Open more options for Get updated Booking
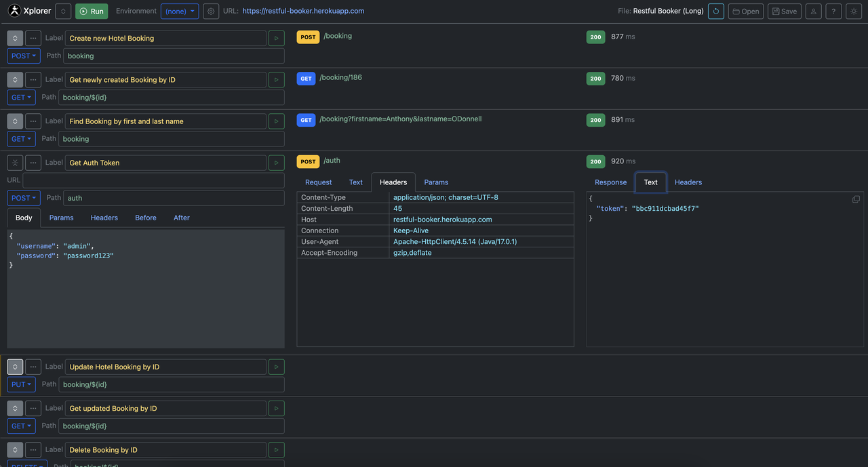868x467 pixels. 33,408
